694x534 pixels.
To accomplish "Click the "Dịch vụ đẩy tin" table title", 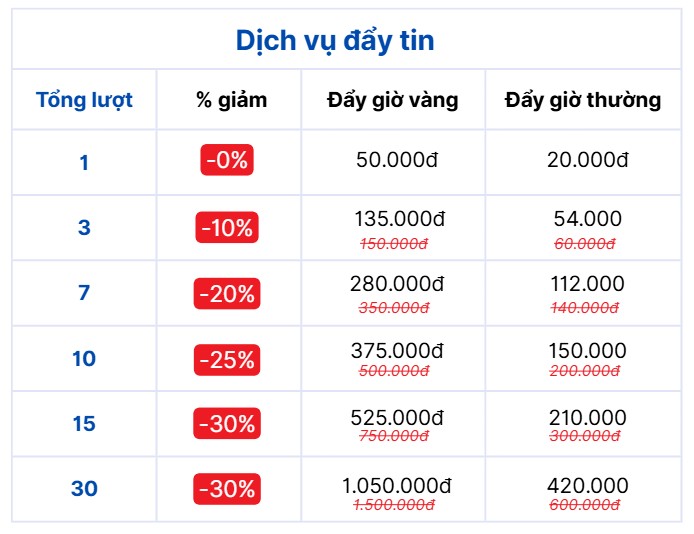I will click(x=334, y=41).
